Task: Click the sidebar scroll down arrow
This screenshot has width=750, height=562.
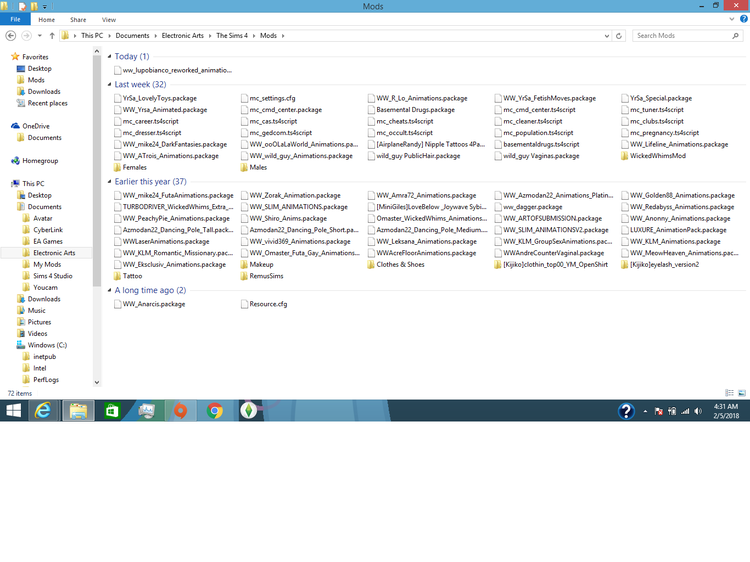Action: pyautogui.click(x=97, y=382)
